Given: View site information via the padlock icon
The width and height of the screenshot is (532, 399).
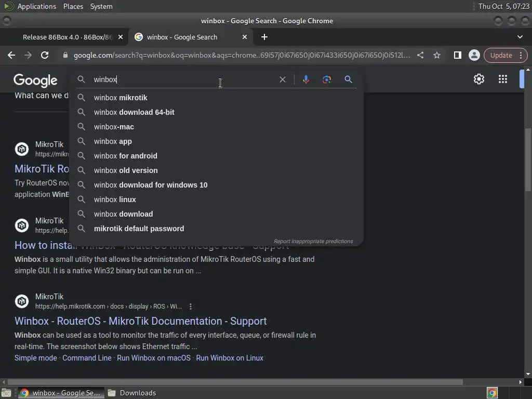Looking at the screenshot, I should [x=65, y=55].
